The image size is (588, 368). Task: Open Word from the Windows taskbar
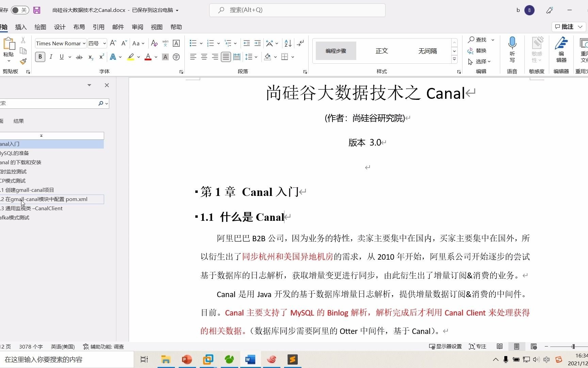pyautogui.click(x=250, y=359)
